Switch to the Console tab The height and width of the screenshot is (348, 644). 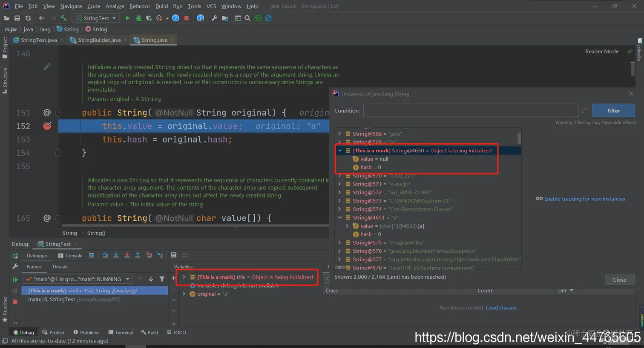pyautogui.click(x=70, y=256)
